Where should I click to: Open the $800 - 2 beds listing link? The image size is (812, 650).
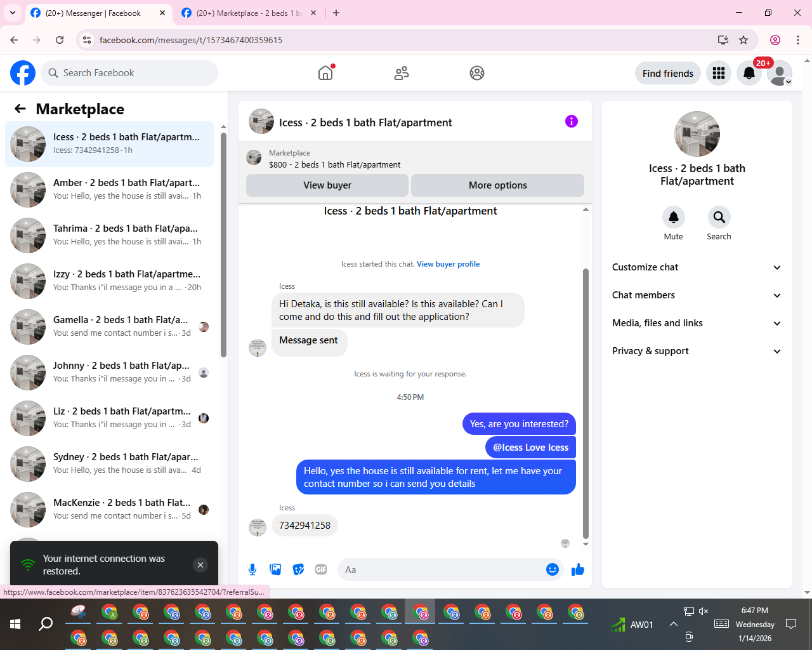click(x=334, y=164)
